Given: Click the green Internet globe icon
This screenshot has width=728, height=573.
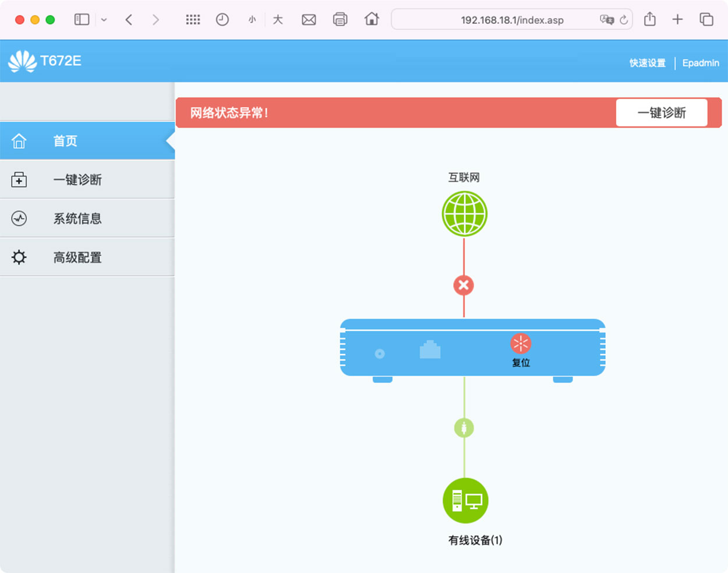Looking at the screenshot, I should [x=464, y=214].
